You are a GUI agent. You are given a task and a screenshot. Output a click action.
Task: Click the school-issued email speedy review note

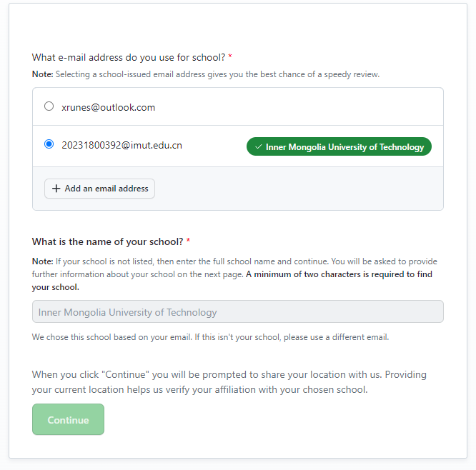(x=206, y=74)
